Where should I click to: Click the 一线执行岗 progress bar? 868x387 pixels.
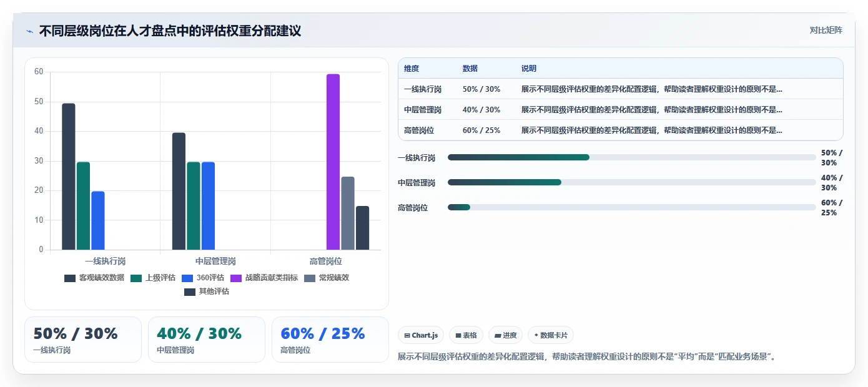[x=631, y=157]
